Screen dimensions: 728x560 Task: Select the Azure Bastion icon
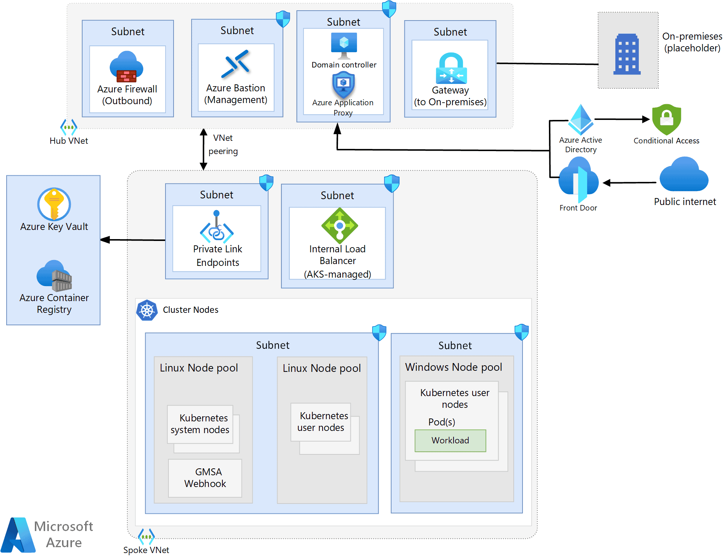pos(236,64)
